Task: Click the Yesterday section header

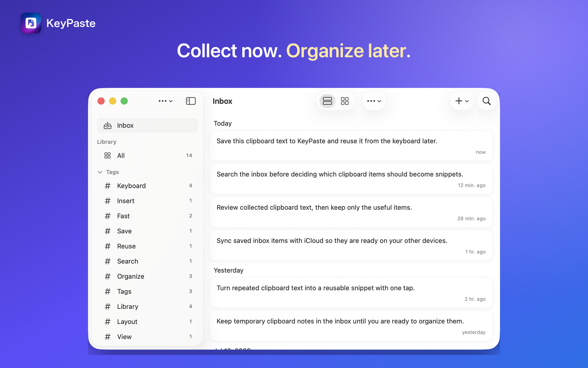Action: click(228, 270)
